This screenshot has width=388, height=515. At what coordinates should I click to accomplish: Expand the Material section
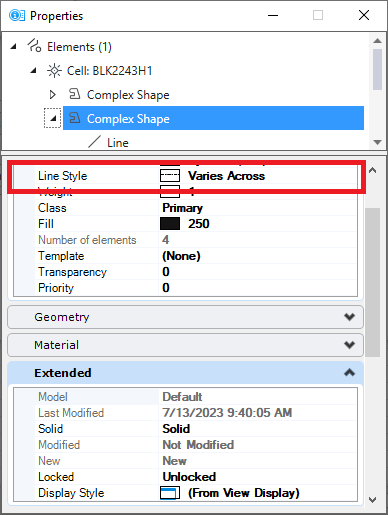tap(349, 345)
